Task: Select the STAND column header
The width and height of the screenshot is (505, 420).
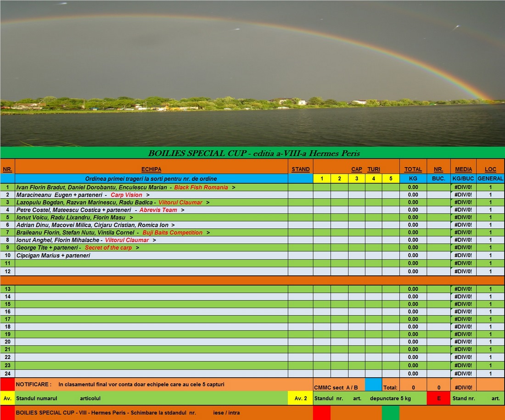Action: 301,169
